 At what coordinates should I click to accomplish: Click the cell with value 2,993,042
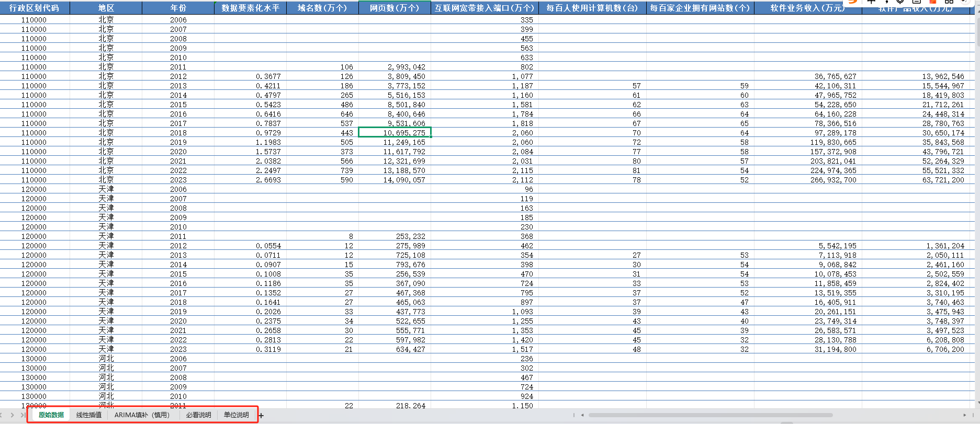point(395,67)
